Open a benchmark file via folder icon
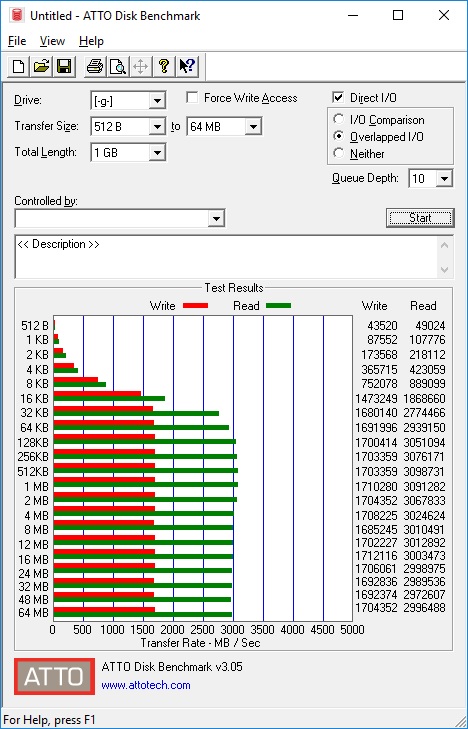468x729 pixels. coord(41,66)
